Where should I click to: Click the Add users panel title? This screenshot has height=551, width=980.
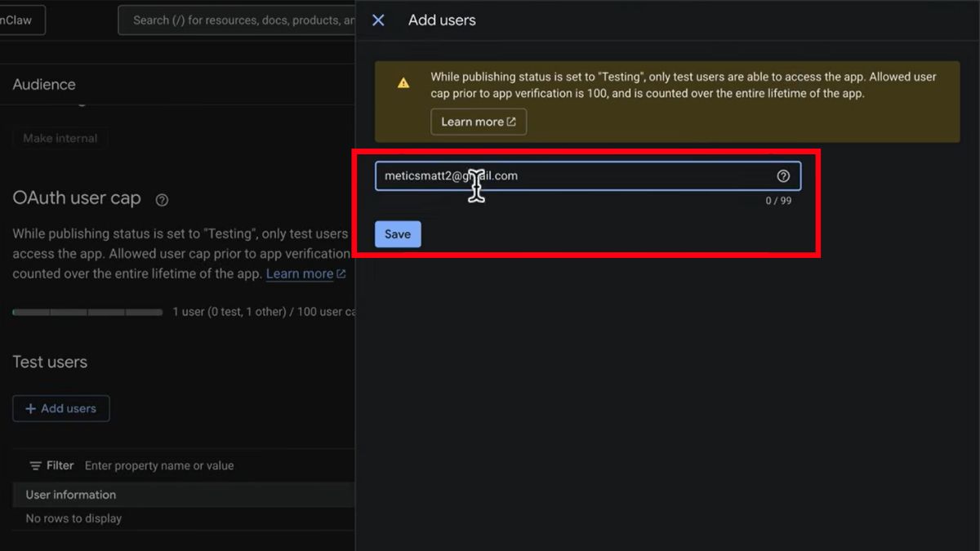point(442,20)
